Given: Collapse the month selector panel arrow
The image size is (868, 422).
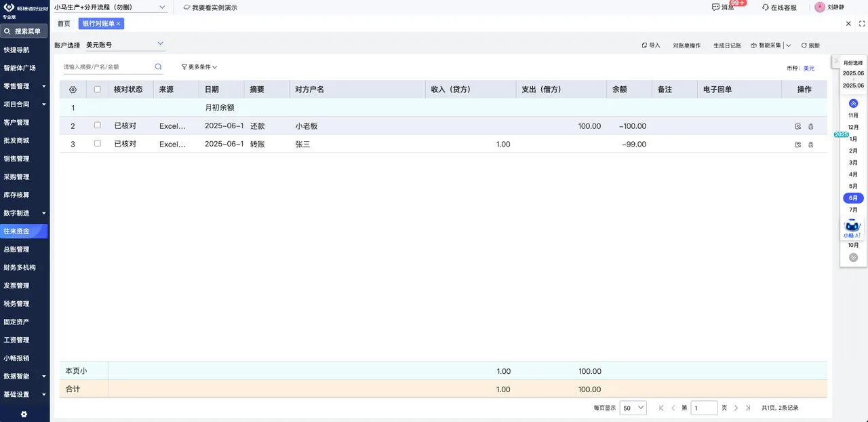Looking at the screenshot, I should (x=836, y=61).
